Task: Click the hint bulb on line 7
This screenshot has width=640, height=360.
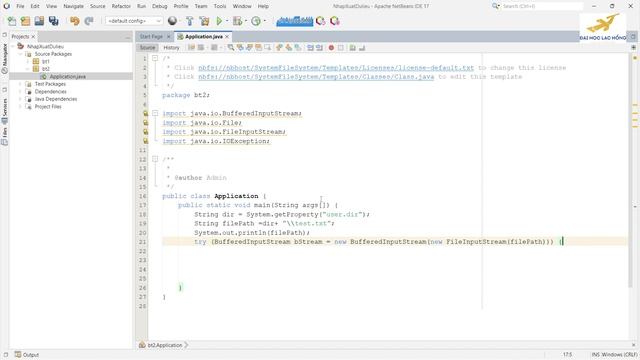Action: (x=145, y=113)
